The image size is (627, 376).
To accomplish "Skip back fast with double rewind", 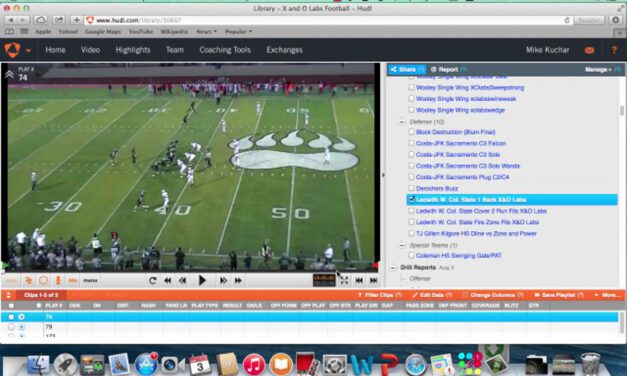I will (x=168, y=280).
